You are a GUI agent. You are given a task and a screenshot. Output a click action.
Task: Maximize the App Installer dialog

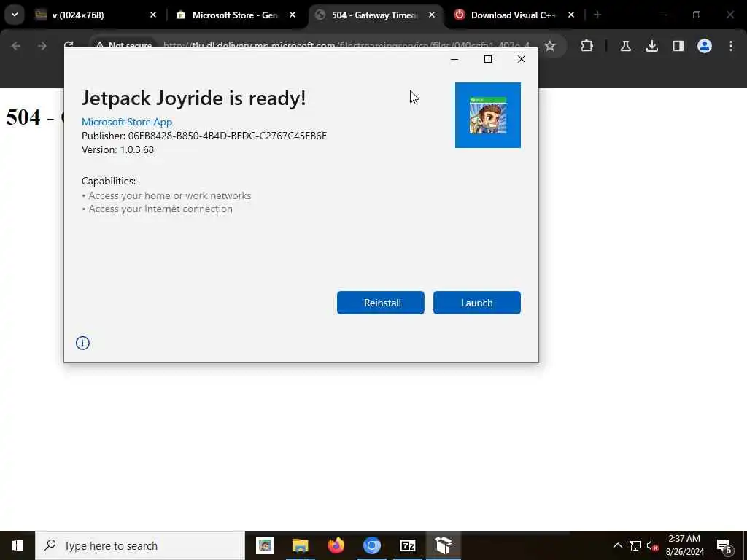(x=488, y=59)
